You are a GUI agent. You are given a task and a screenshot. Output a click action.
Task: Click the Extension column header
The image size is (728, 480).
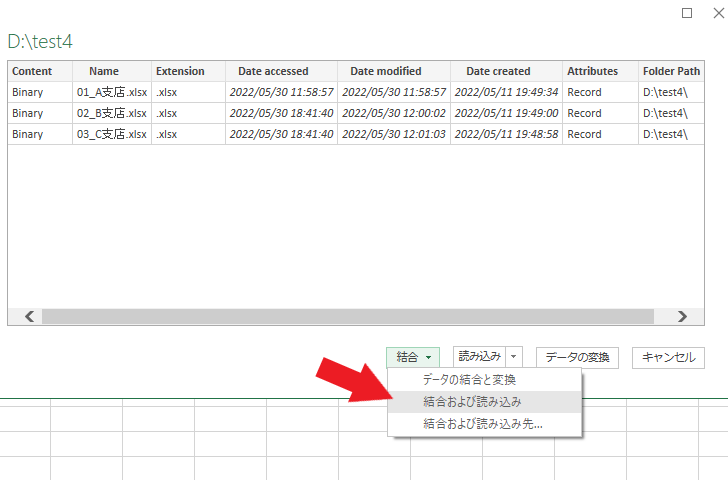point(188,71)
